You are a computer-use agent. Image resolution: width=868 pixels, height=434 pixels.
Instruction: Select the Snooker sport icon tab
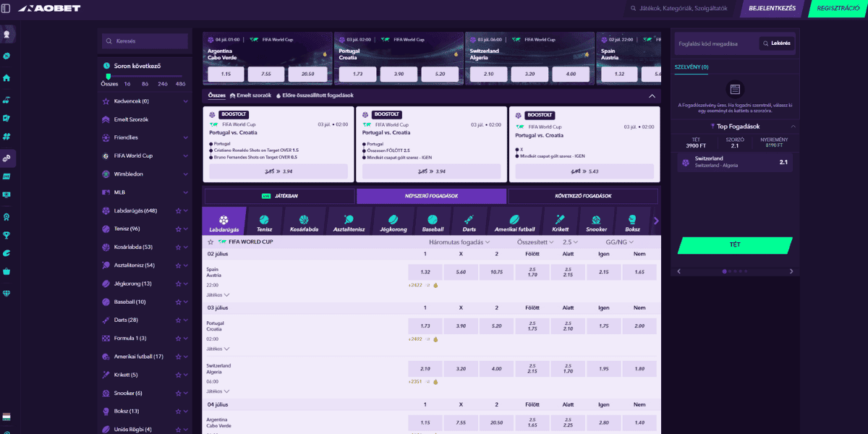tap(596, 221)
